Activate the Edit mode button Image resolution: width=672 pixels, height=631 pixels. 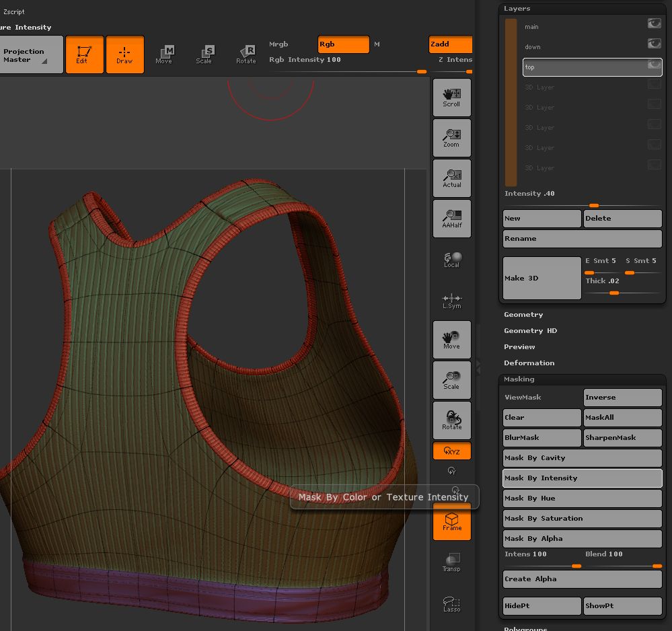[84, 54]
